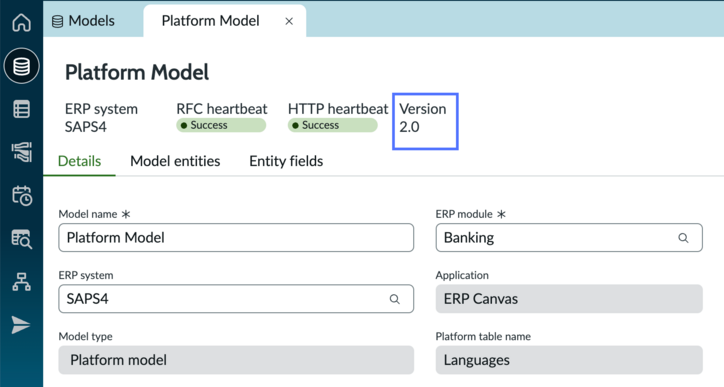Open the hierarchy network sidebar icon
724x387 pixels.
pyautogui.click(x=21, y=281)
